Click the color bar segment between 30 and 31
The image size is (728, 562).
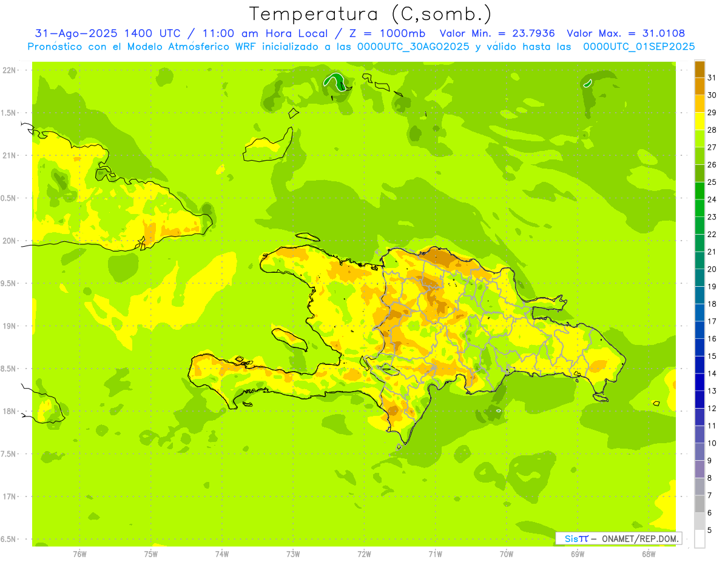[x=699, y=87]
